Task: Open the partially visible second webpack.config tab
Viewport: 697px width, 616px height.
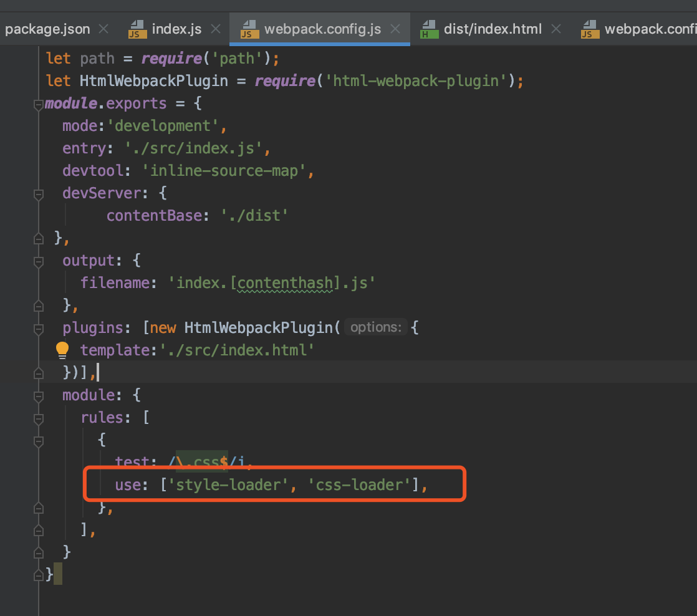Action: point(650,29)
